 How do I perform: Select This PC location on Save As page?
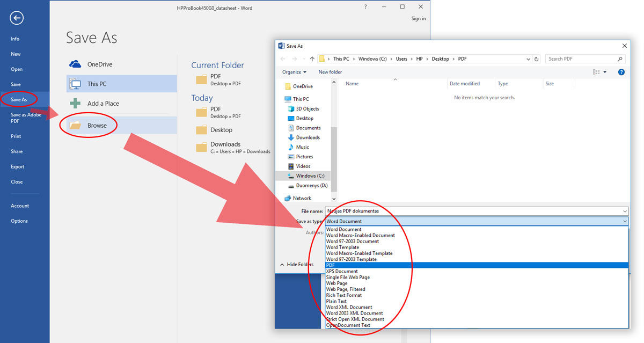pos(121,84)
